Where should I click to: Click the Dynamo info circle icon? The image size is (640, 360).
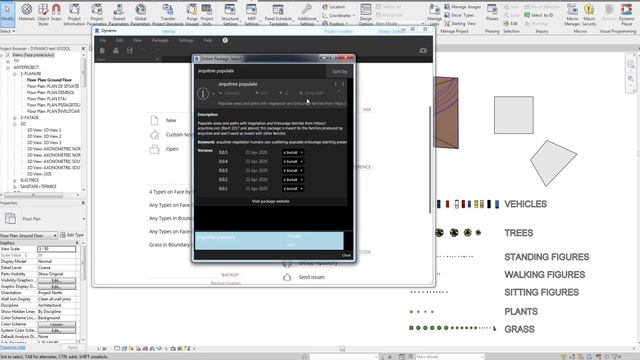click(x=225, y=40)
